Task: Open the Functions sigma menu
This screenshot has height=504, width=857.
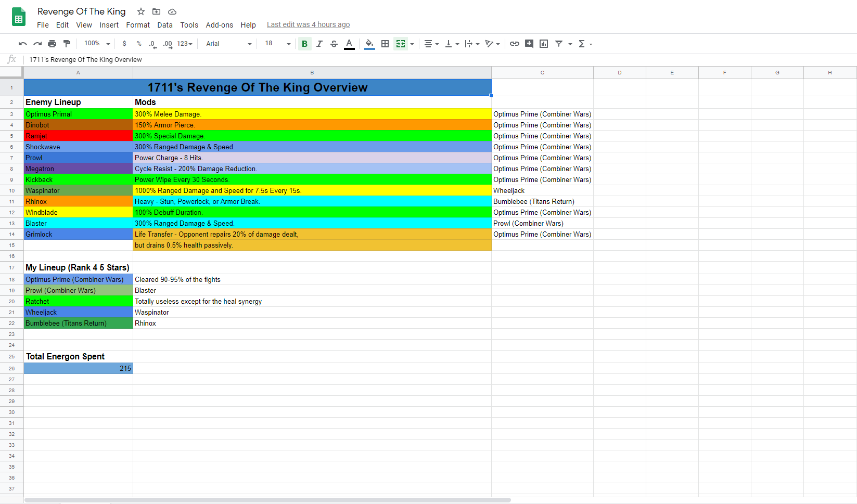Action: (585, 44)
